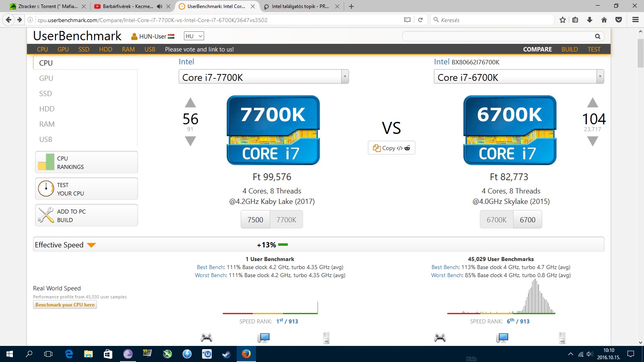Click the Hungarian flag next to HUN-User
Screen dimensions: 644x362
click(x=171, y=36)
